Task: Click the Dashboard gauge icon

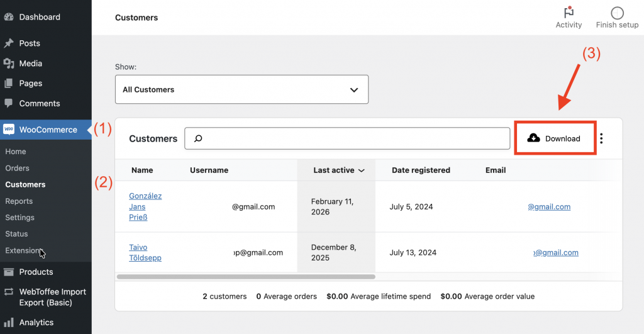Action: click(x=9, y=17)
